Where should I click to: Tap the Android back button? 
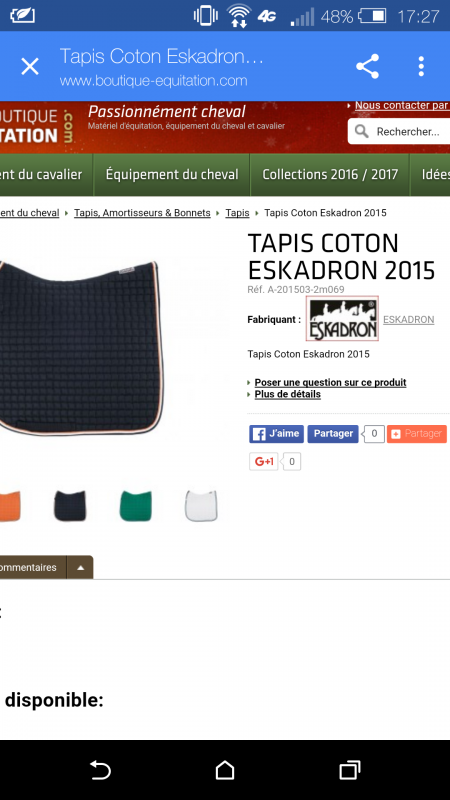pyautogui.click(x=100, y=770)
